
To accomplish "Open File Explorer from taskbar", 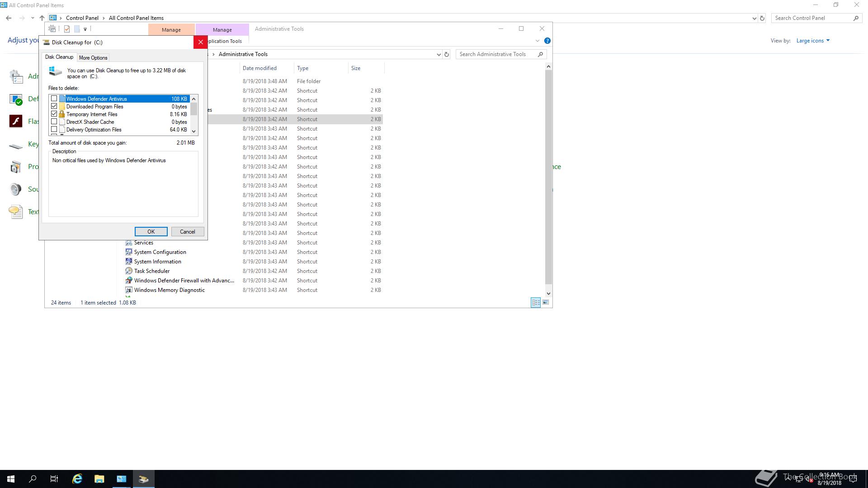I will (99, 479).
